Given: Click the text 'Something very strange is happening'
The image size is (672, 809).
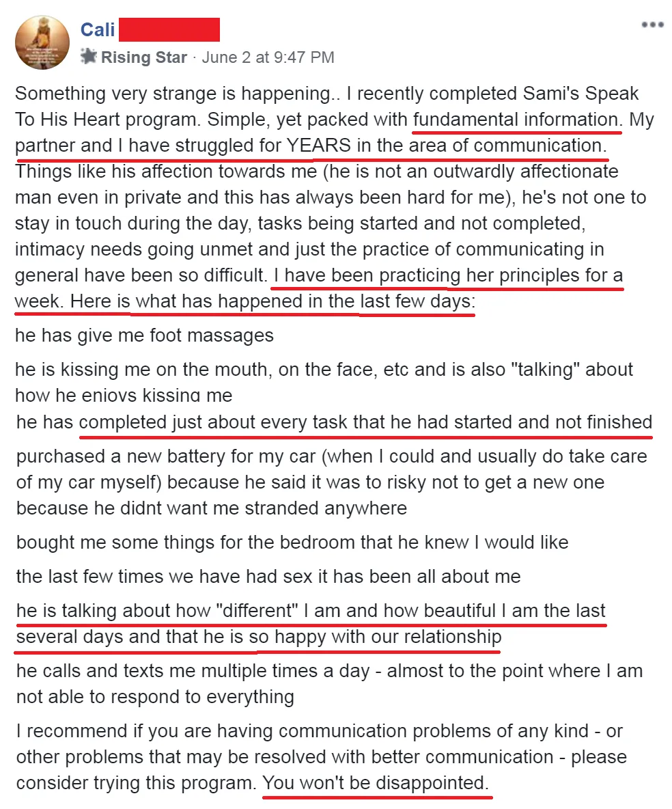Looking at the screenshot, I should point(173,94).
